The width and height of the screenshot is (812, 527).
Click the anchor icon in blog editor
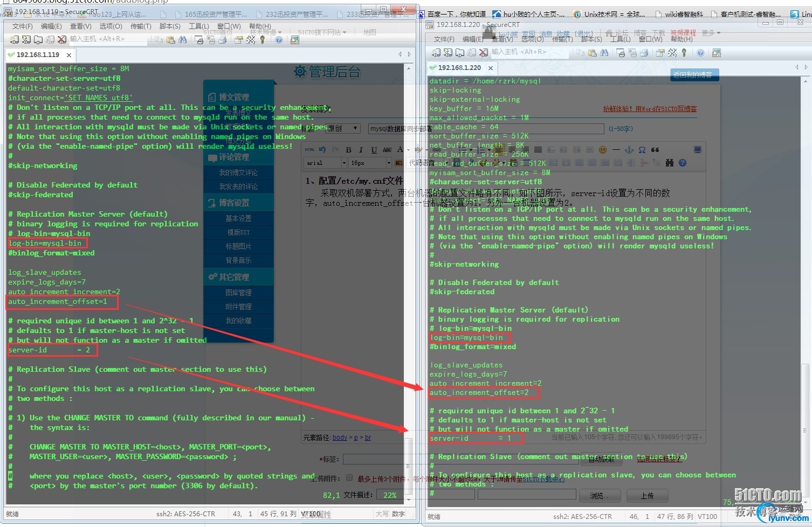tap(629, 150)
